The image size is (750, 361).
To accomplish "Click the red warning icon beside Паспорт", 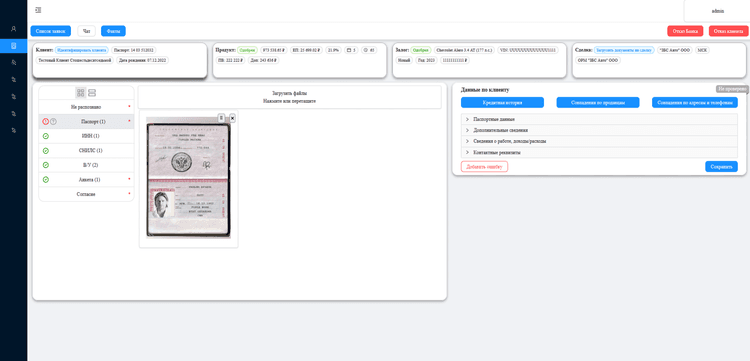I will click(45, 121).
